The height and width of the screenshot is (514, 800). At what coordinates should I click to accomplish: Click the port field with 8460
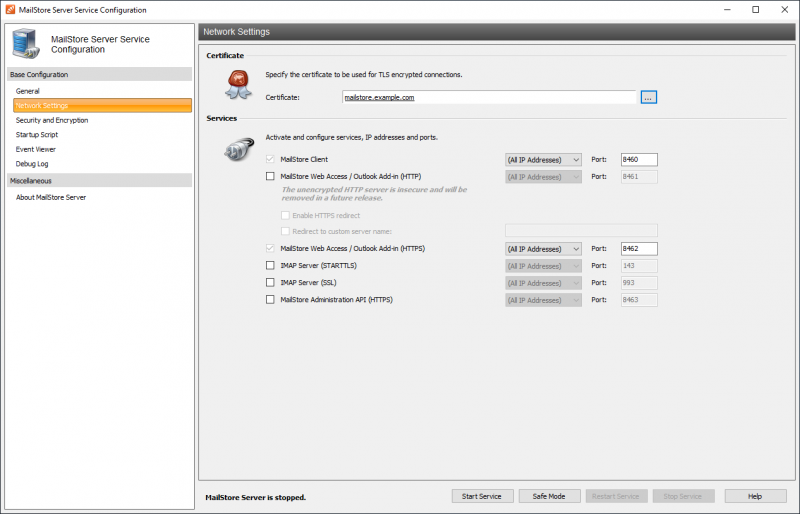639,159
